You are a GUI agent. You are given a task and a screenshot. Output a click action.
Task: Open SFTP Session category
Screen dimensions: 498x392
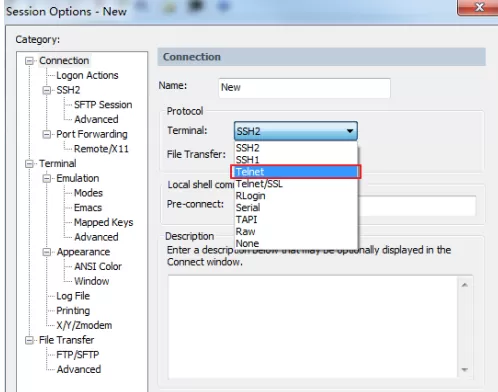pyautogui.click(x=103, y=105)
